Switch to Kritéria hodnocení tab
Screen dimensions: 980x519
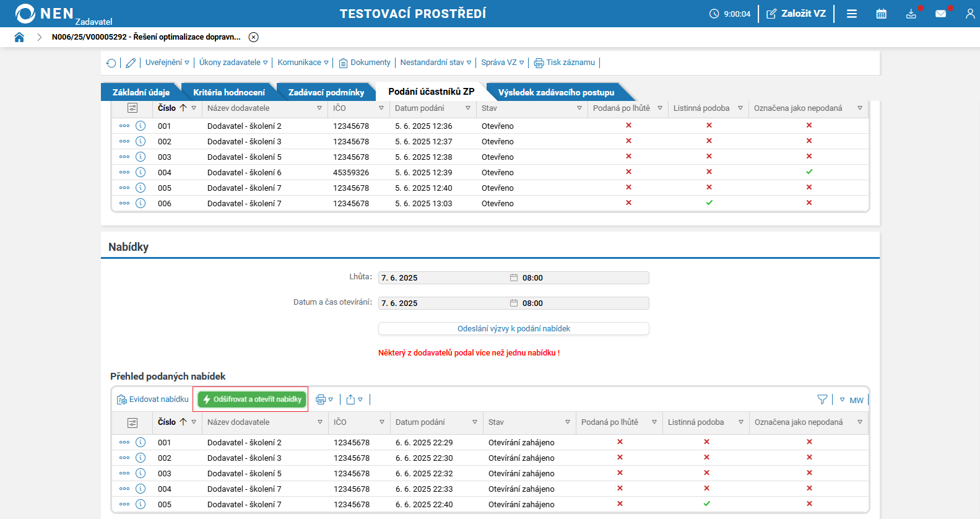229,92
